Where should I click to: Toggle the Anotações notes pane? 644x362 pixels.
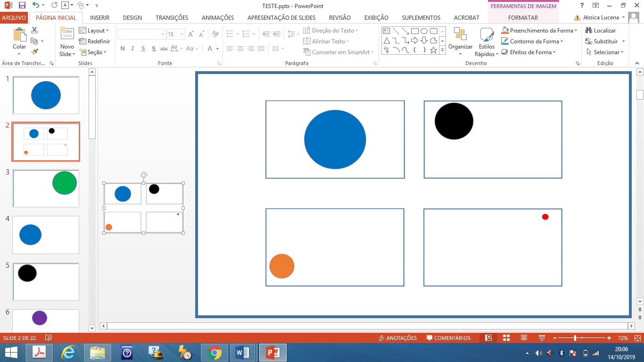[398, 338]
